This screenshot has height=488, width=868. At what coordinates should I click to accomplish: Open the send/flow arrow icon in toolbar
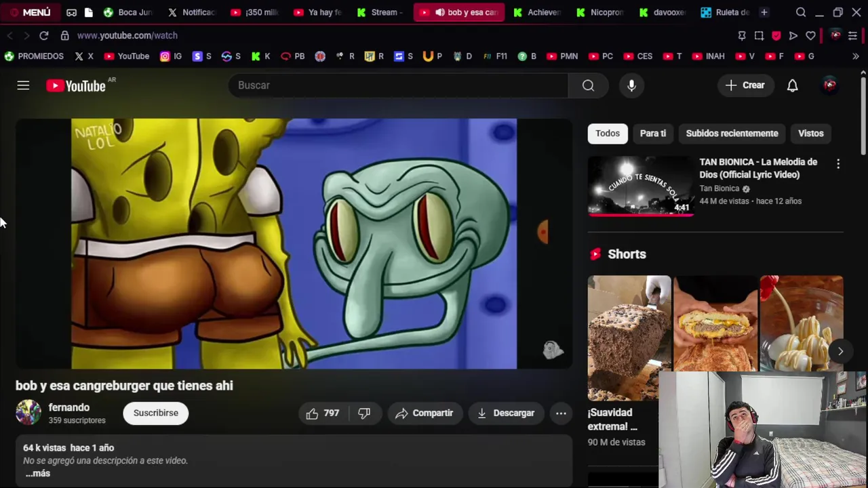793,35
